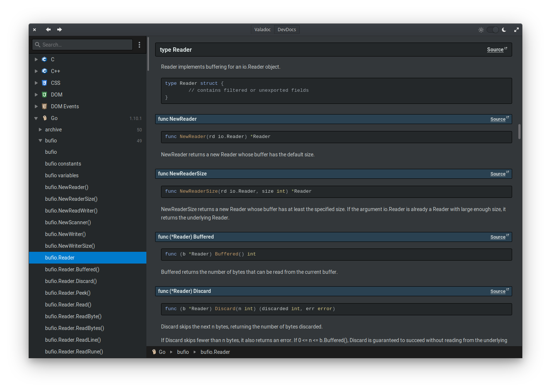Viewport: 551px width, 392px height.
Task: Switch to the DevDocs tab
Action: tap(287, 30)
